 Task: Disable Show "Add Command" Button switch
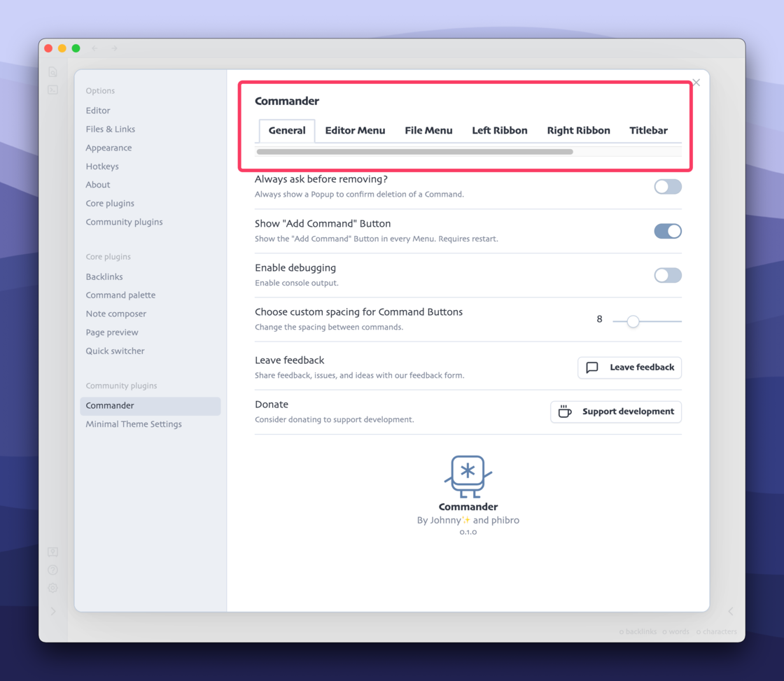click(x=668, y=231)
